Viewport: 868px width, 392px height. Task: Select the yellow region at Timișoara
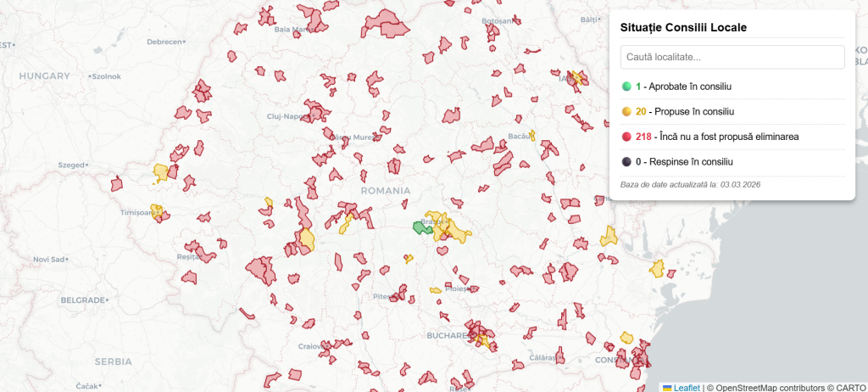pyautogui.click(x=156, y=210)
